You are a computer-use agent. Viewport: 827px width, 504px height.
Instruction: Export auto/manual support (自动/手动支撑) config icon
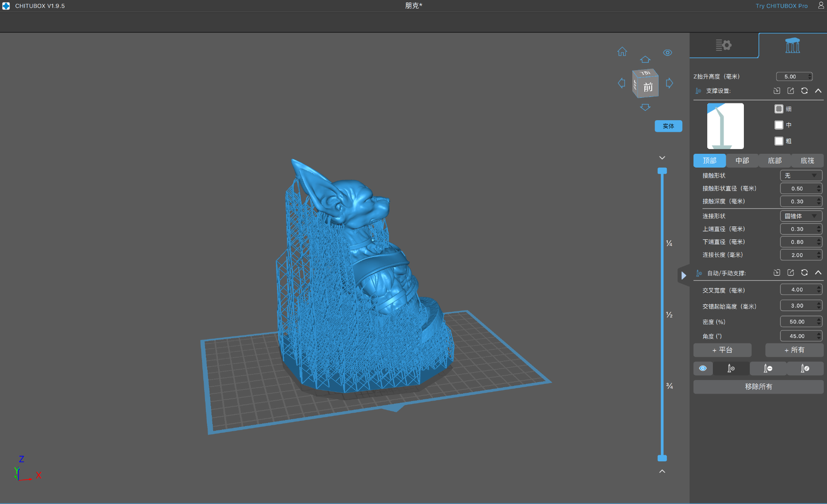tap(790, 273)
